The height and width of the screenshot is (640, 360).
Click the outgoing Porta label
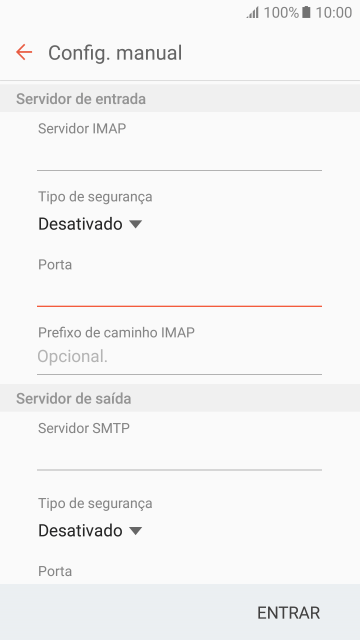coord(55,571)
